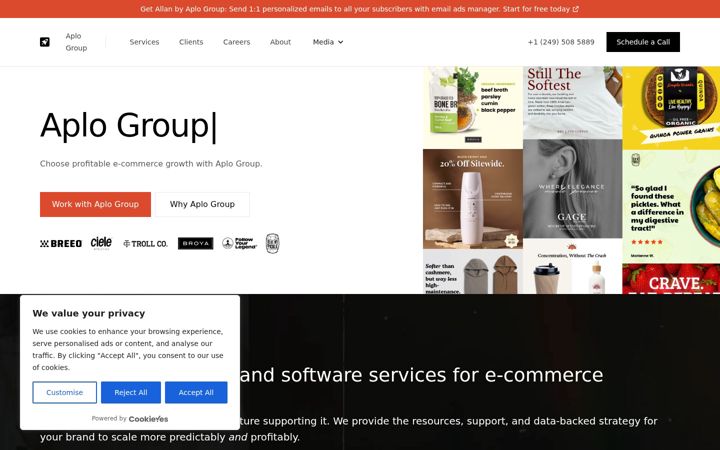720x450 pixels.
Task: Open the Concentration Without The Crash ad
Action: pyautogui.click(x=573, y=266)
